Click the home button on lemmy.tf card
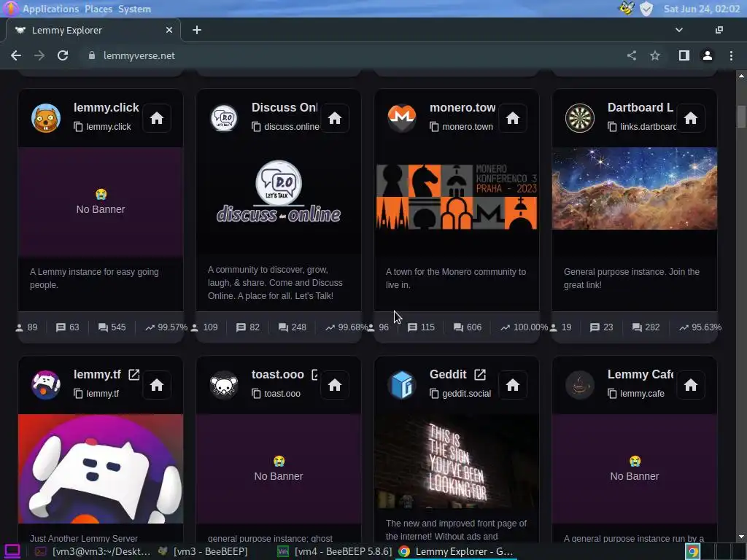The width and height of the screenshot is (747, 560). click(157, 385)
